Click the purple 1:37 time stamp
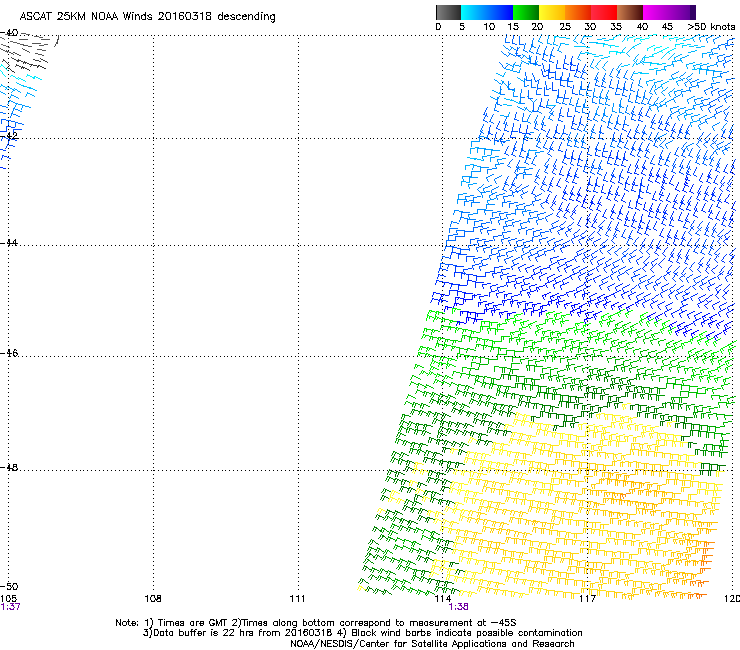This screenshot has height=650, width=740. tap(10, 607)
